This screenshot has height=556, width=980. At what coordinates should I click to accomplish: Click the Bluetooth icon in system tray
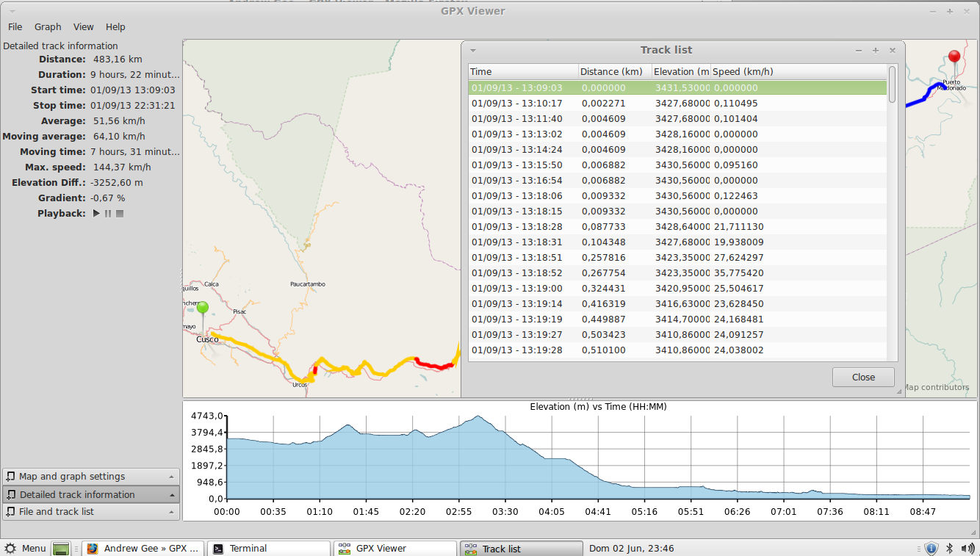click(x=948, y=548)
